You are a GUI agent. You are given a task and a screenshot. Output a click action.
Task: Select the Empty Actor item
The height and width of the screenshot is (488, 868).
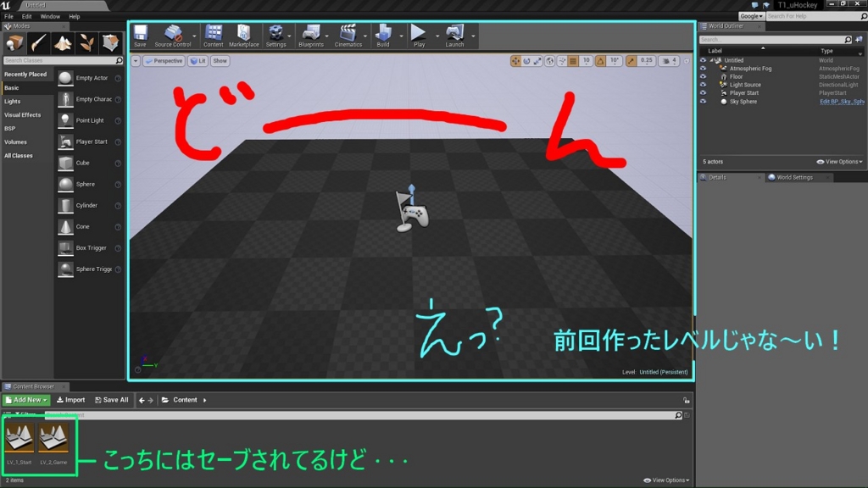(89, 78)
